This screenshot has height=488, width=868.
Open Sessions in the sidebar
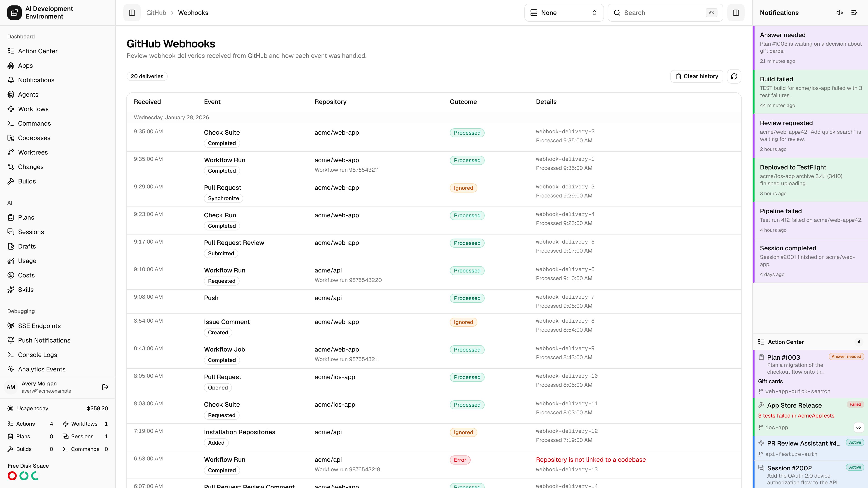point(58,232)
